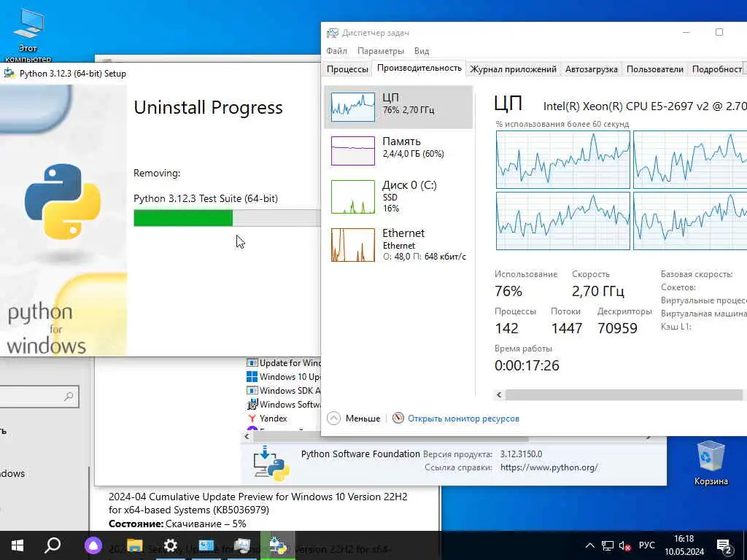Switch to the Процессы tab
747x560 pixels.
(347, 69)
